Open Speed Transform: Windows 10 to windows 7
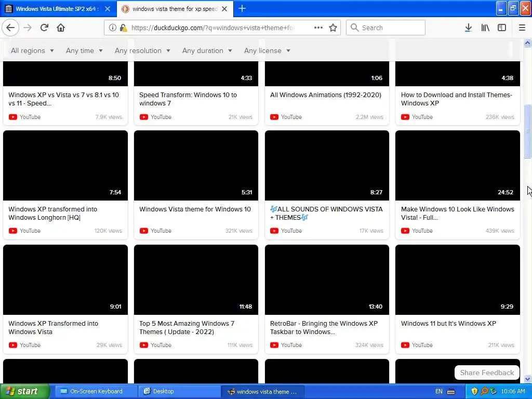Image resolution: width=532 pixels, height=399 pixels. click(x=188, y=99)
